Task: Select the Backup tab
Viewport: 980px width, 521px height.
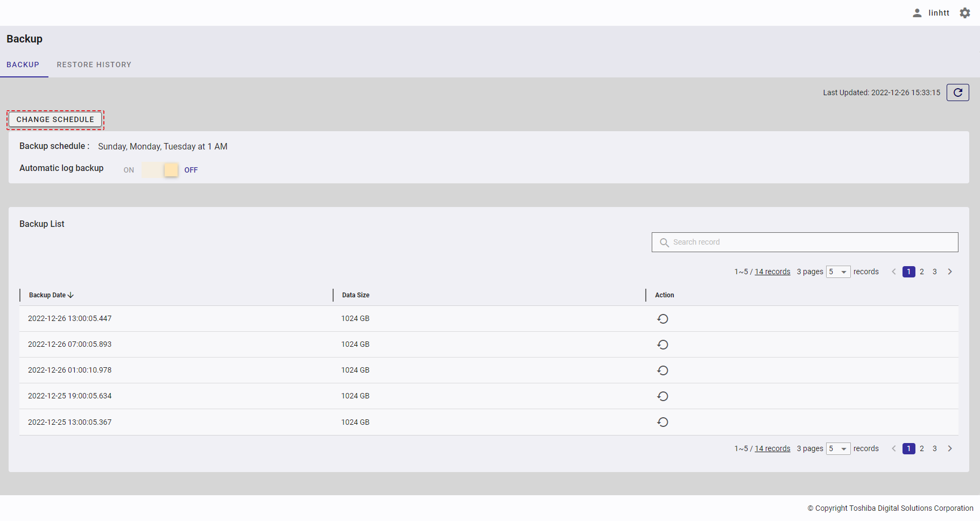Action: point(23,65)
